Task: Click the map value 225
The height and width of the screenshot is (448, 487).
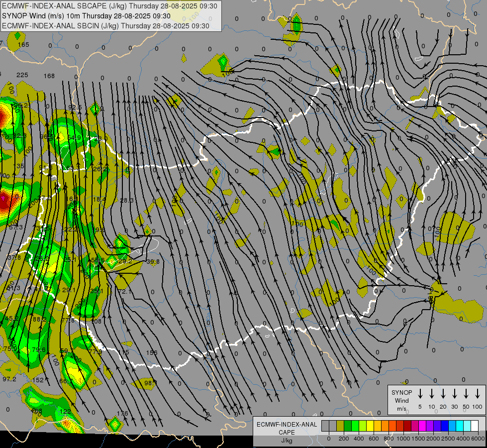Action: point(22,75)
